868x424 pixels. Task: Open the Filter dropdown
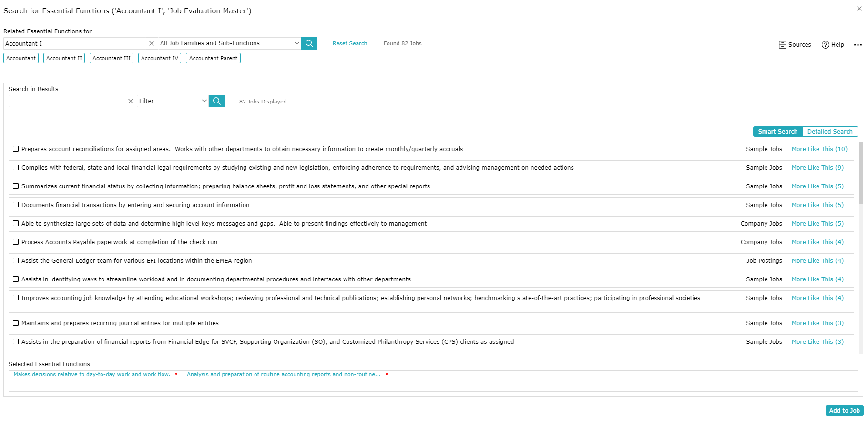[204, 101]
